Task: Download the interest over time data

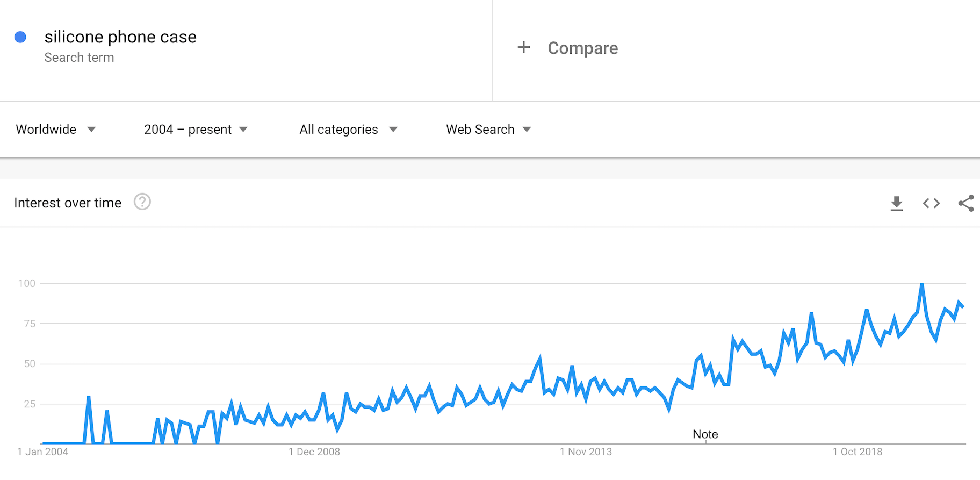Action: click(896, 203)
